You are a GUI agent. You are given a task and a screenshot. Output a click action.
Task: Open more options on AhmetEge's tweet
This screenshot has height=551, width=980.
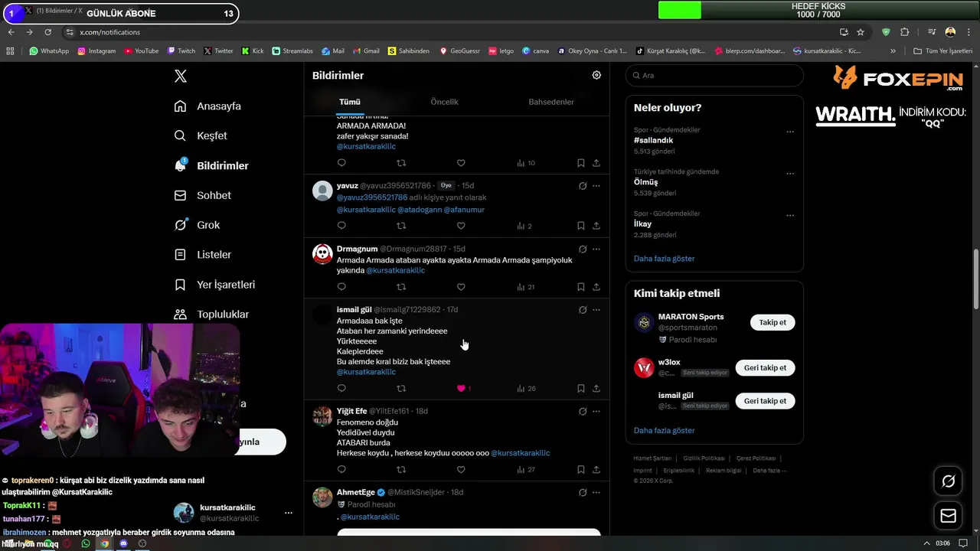tap(596, 492)
